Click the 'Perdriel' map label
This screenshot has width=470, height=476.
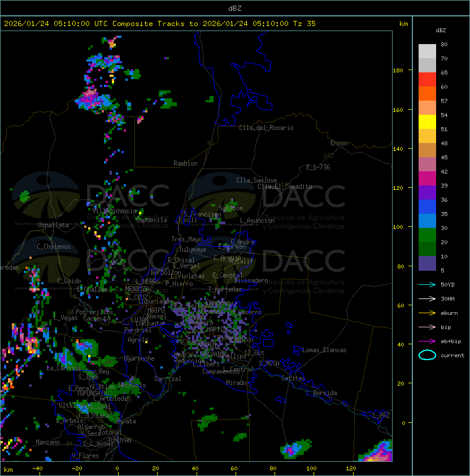138,330
